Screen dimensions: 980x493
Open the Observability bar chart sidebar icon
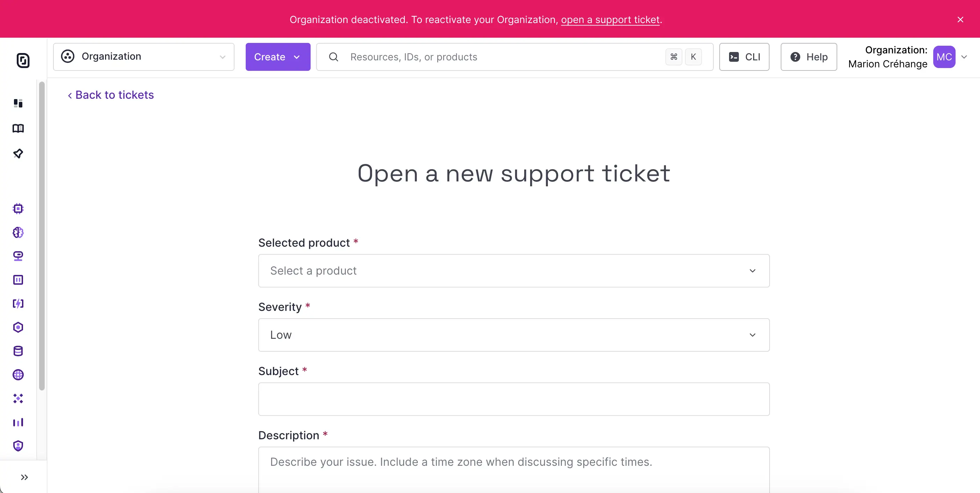point(17,422)
